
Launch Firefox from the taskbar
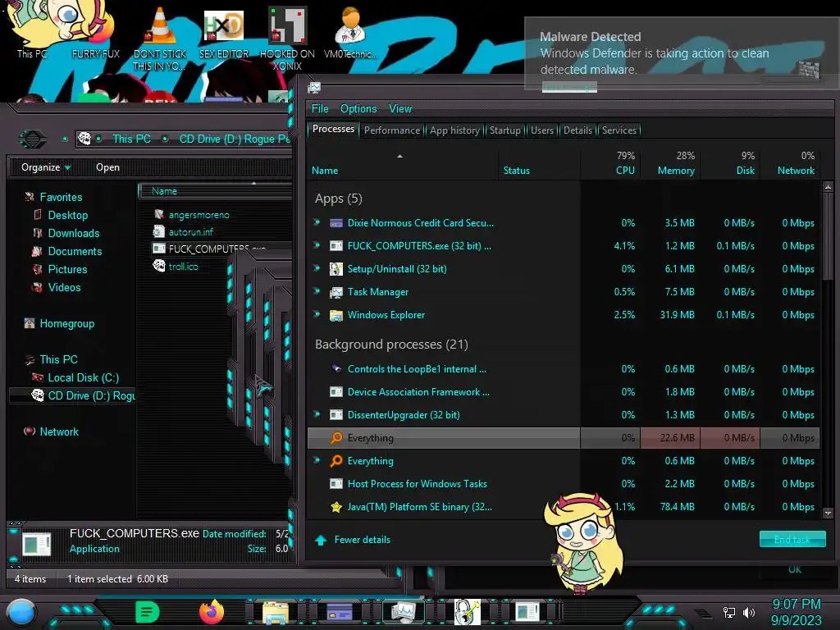coord(212,612)
